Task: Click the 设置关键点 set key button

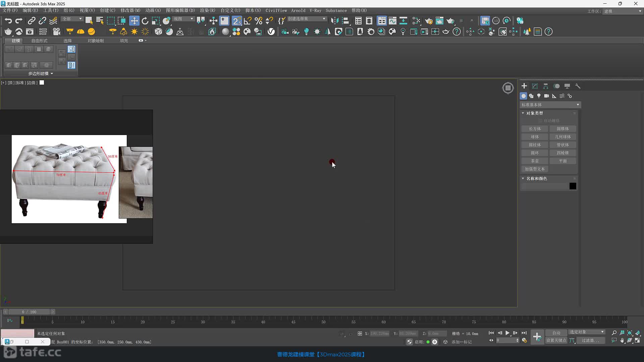Action: point(556,341)
